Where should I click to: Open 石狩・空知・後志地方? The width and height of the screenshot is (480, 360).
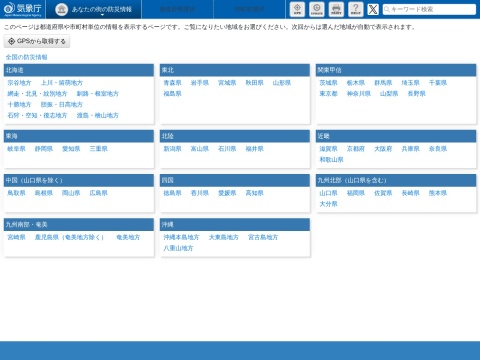coord(37,115)
